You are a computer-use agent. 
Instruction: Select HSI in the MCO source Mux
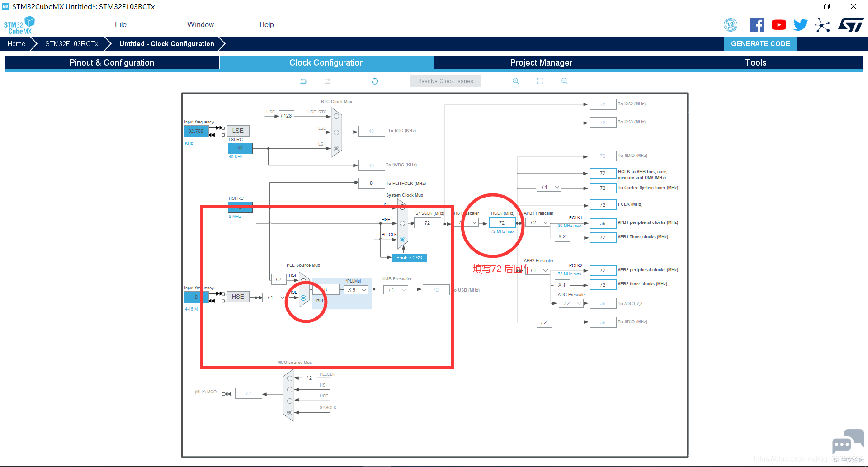290,390
